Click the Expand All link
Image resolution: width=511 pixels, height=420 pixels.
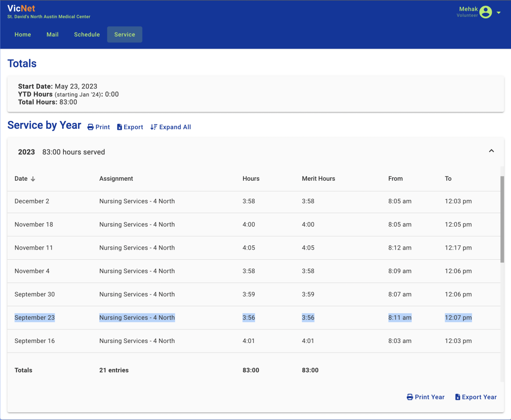coord(175,127)
